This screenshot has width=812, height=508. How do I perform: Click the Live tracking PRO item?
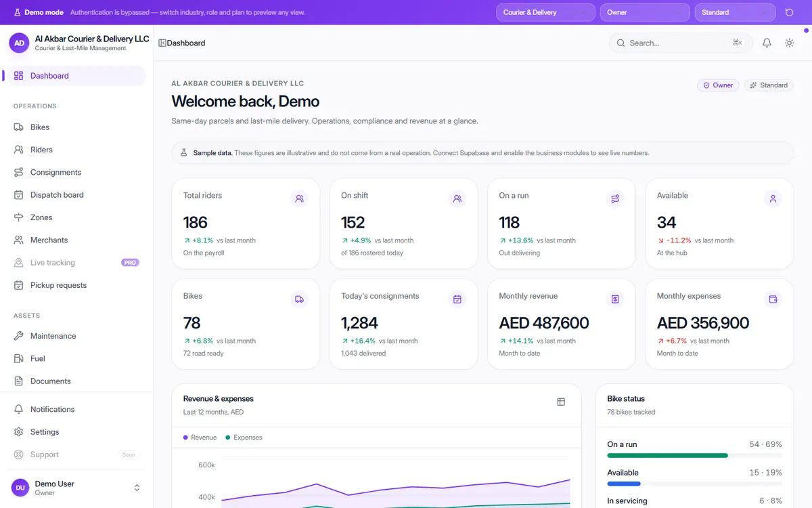click(76, 263)
